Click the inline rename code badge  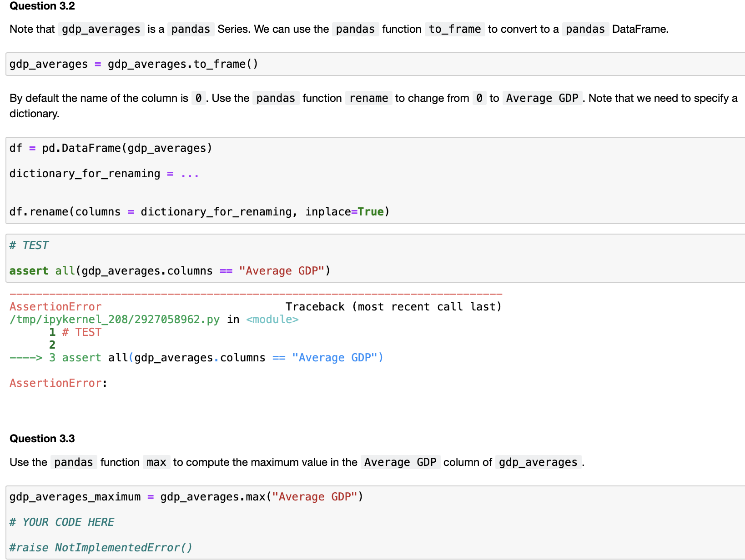(x=368, y=98)
